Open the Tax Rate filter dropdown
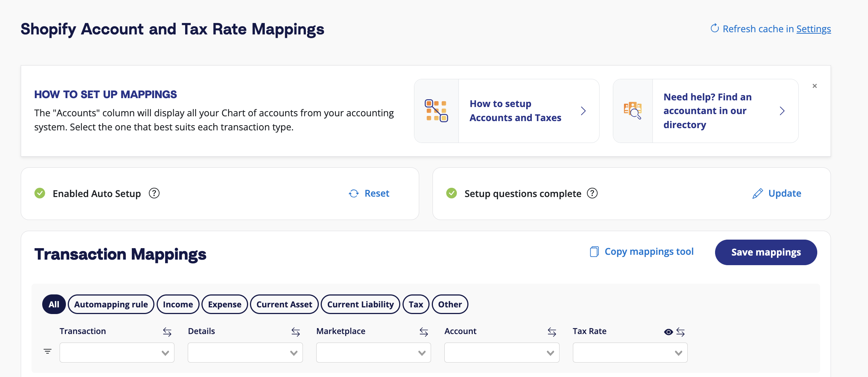The height and width of the screenshot is (377, 868). pyautogui.click(x=630, y=353)
